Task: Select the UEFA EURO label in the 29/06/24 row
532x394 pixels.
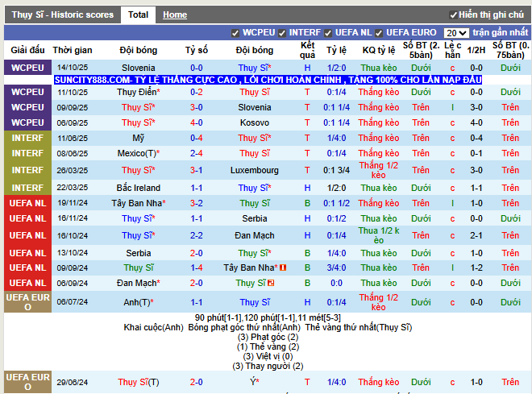Action: pos(28,382)
